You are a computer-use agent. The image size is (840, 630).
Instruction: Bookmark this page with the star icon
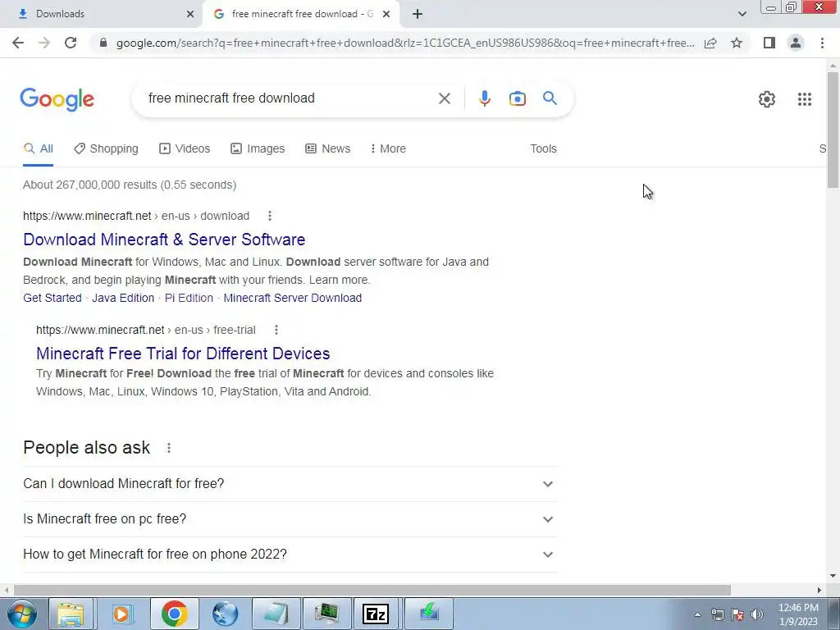point(737,43)
